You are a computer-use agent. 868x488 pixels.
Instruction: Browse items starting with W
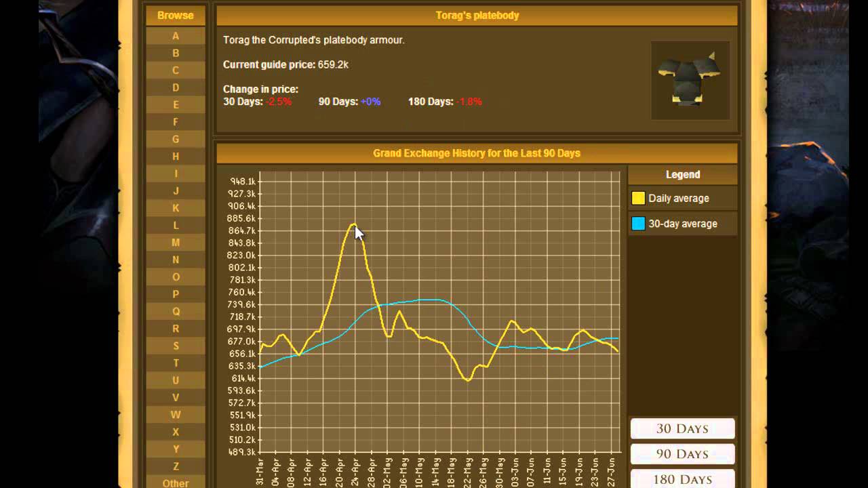click(176, 415)
